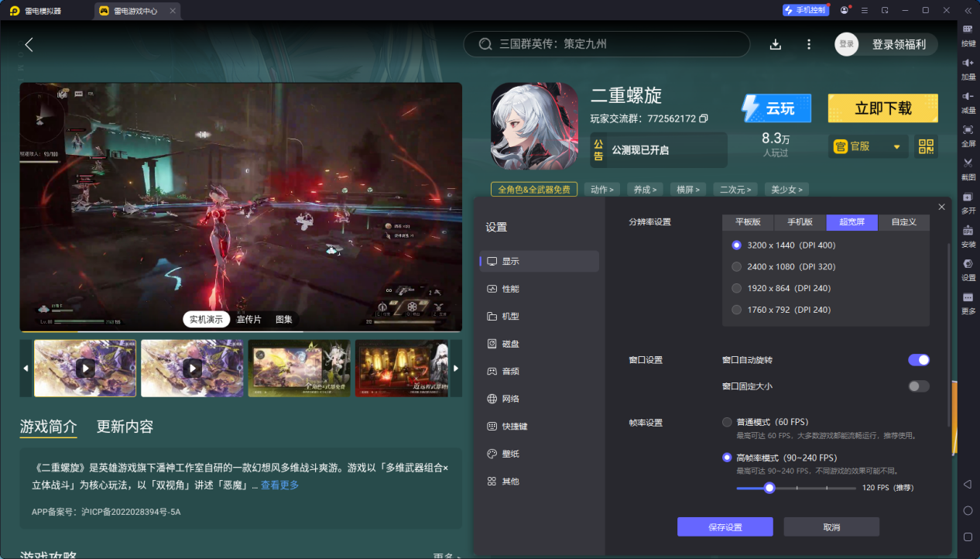
Task: Toggle the 窗口自动旋转 switch
Action: pos(919,360)
